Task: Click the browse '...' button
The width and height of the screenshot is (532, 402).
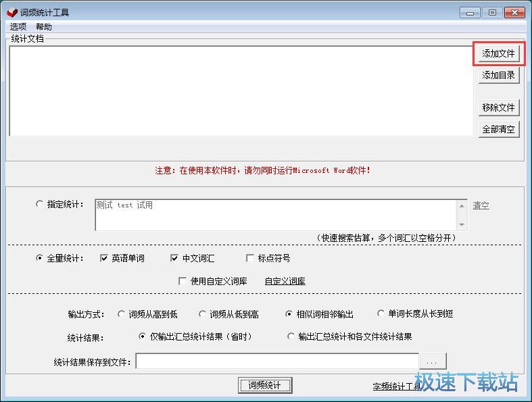Action: coord(433,361)
